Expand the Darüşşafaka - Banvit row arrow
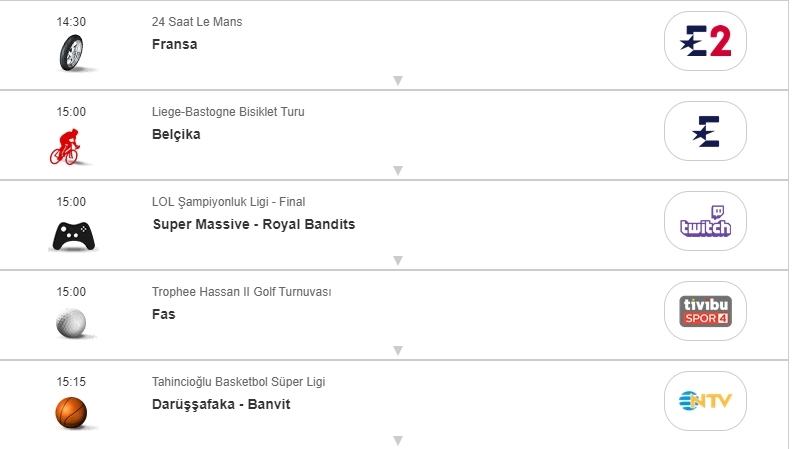792x449 pixels. (x=397, y=440)
